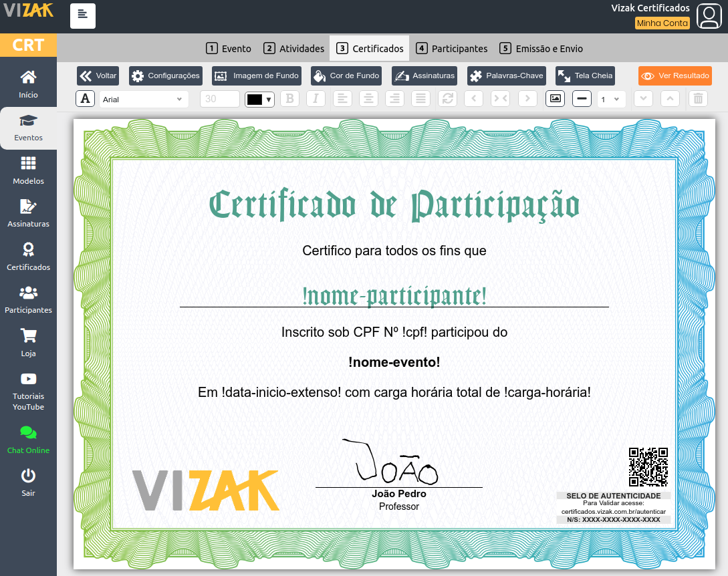The image size is (728, 576).
Task: Center align the text
Action: [x=368, y=98]
